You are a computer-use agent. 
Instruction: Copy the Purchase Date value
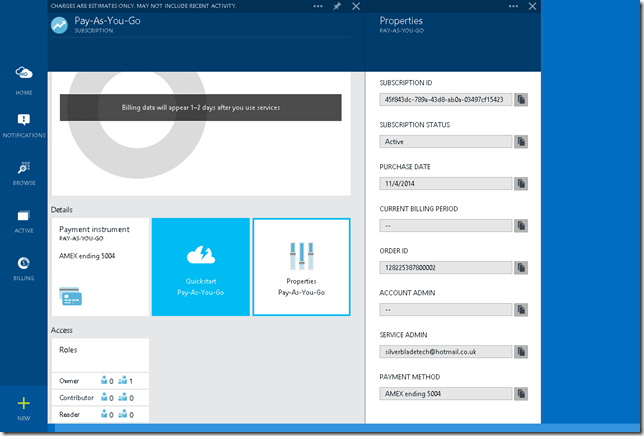pos(521,184)
